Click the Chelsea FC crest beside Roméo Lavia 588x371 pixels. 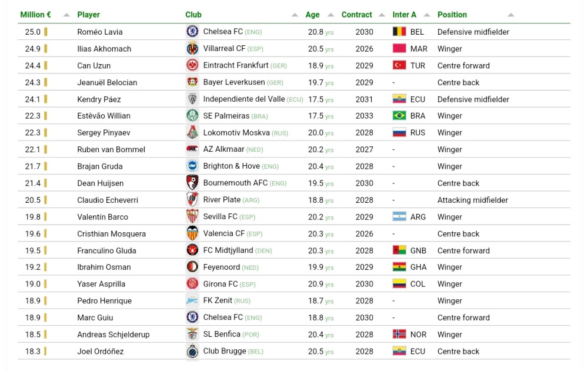pos(192,32)
